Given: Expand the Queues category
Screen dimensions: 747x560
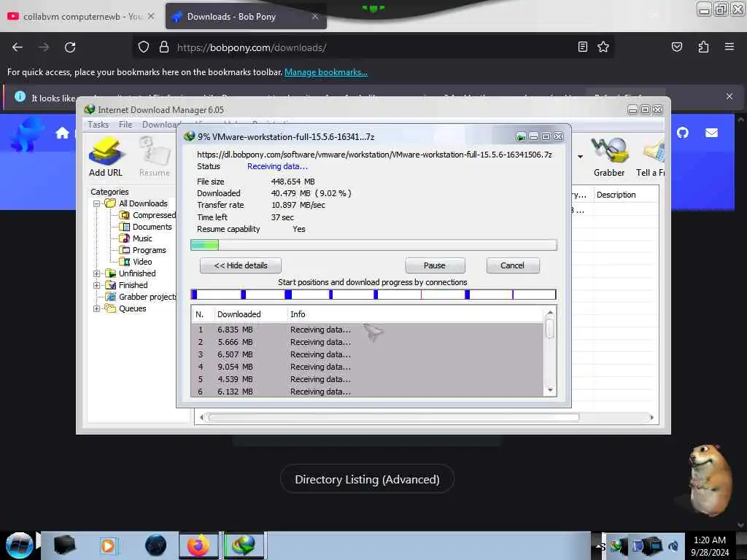Looking at the screenshot, I should [96, 308].
